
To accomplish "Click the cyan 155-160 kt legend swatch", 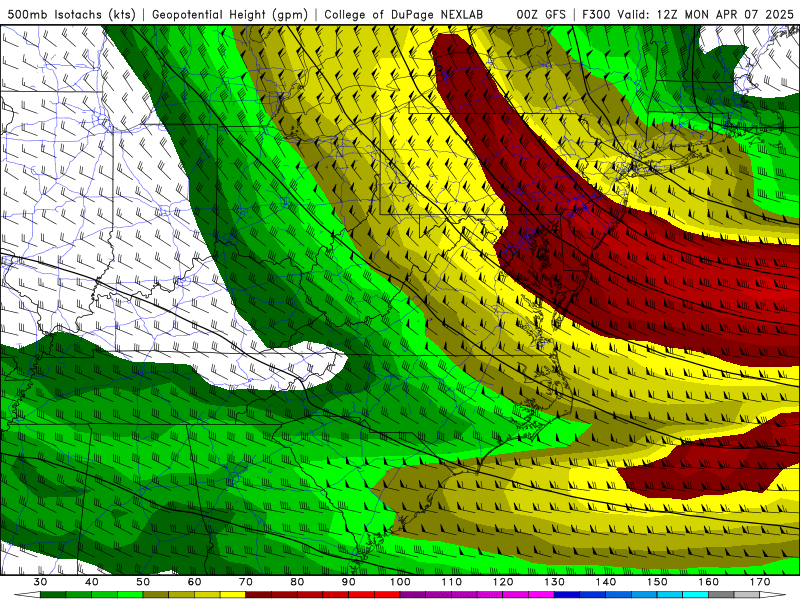I will click(696, 595).
